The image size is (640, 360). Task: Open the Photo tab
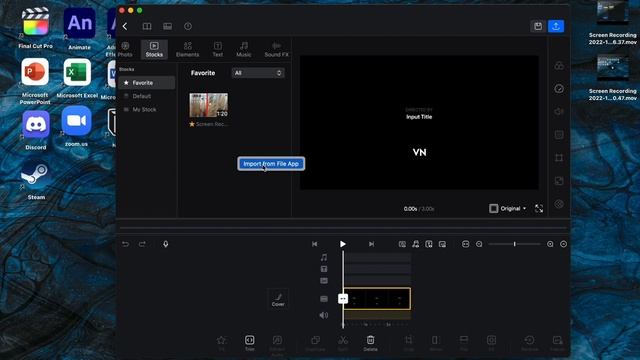125,49
